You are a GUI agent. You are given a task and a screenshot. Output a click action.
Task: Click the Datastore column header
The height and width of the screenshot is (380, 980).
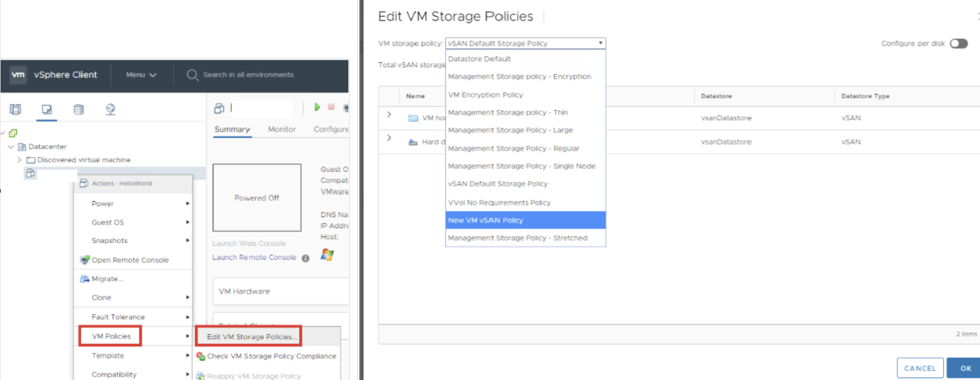tap(716, 96)
